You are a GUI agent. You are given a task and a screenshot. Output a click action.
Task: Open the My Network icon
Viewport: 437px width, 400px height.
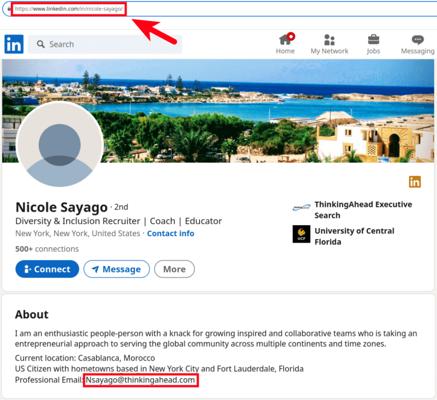[x=329, y=40]
